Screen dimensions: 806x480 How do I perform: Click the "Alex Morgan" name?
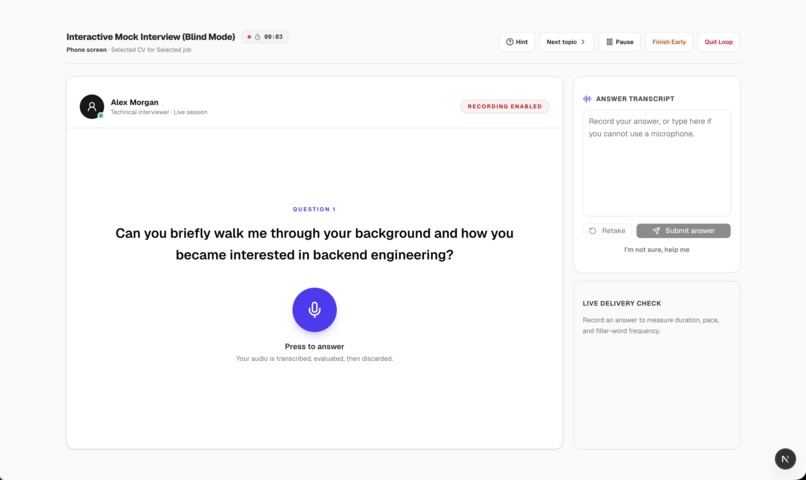point(135,102)
